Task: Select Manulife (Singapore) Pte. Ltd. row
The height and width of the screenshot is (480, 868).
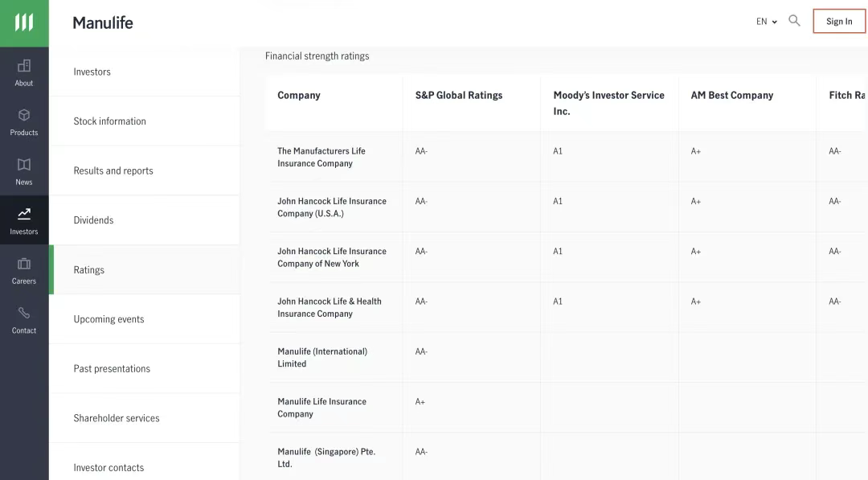Action: tap(326, 457)
